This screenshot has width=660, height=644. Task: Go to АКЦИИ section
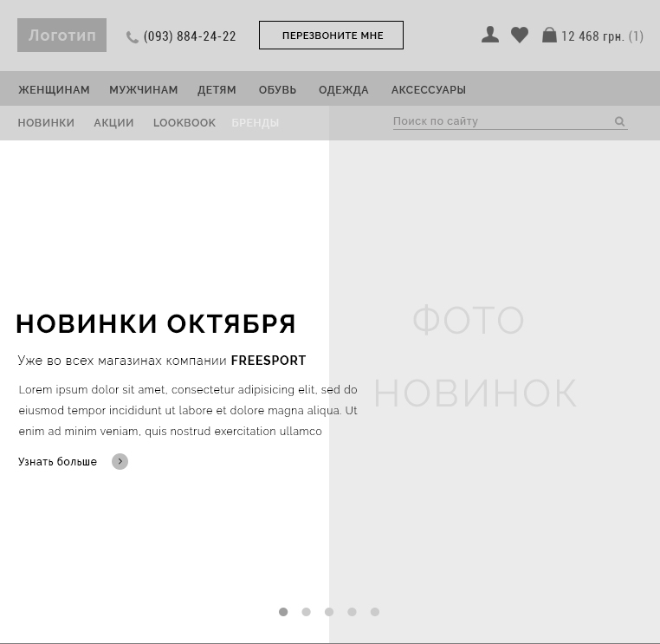pyautogui.click(x=113, y=122)
